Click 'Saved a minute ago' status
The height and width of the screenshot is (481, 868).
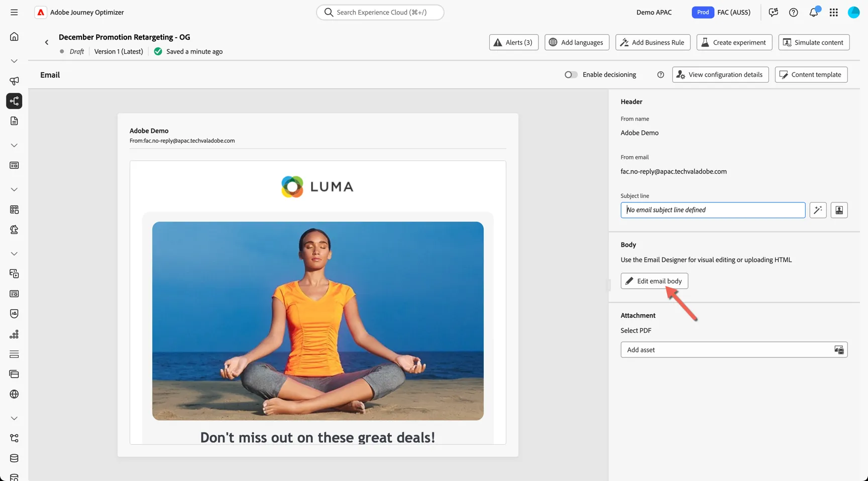(x=194, y=52)
